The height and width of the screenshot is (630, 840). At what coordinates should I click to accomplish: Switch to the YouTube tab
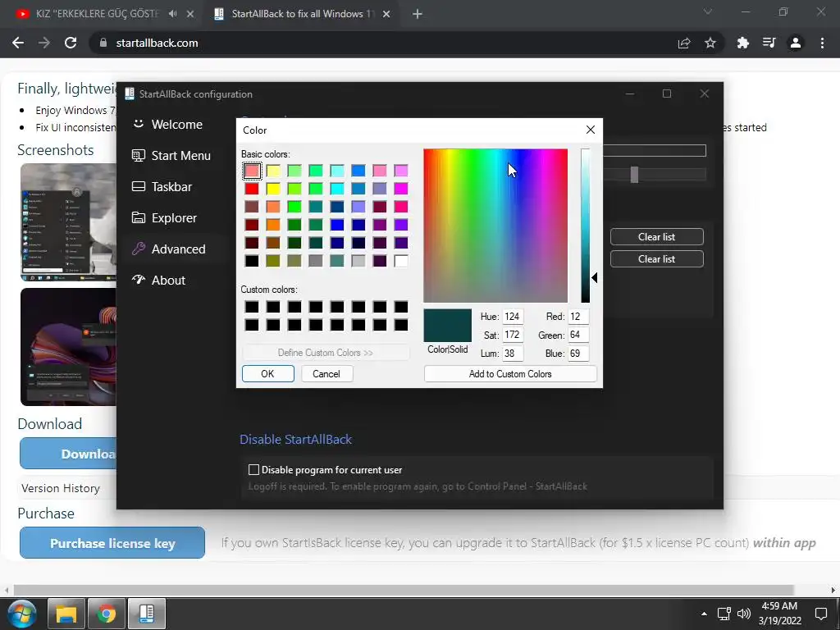click(97, 14)
